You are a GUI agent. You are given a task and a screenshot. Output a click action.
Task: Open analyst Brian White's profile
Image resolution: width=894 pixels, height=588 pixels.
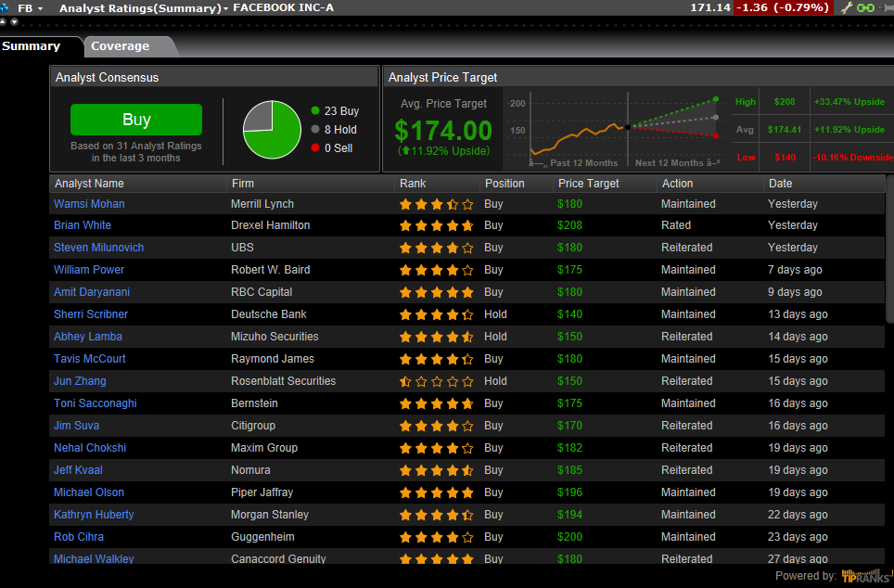point(83,224)
